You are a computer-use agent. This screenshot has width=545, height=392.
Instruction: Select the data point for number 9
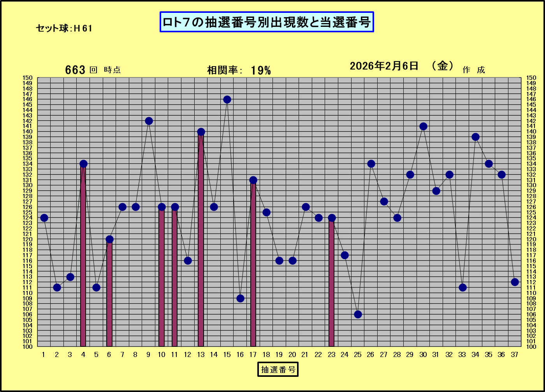tap(149, 121)
